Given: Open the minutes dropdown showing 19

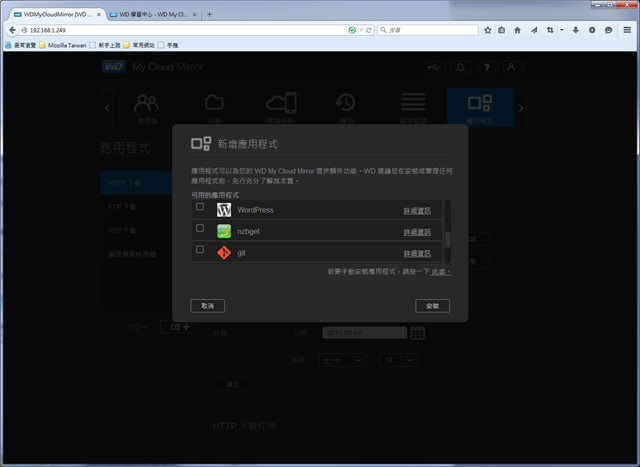Looking at the screenshot, I should click(x=398, y=360).
